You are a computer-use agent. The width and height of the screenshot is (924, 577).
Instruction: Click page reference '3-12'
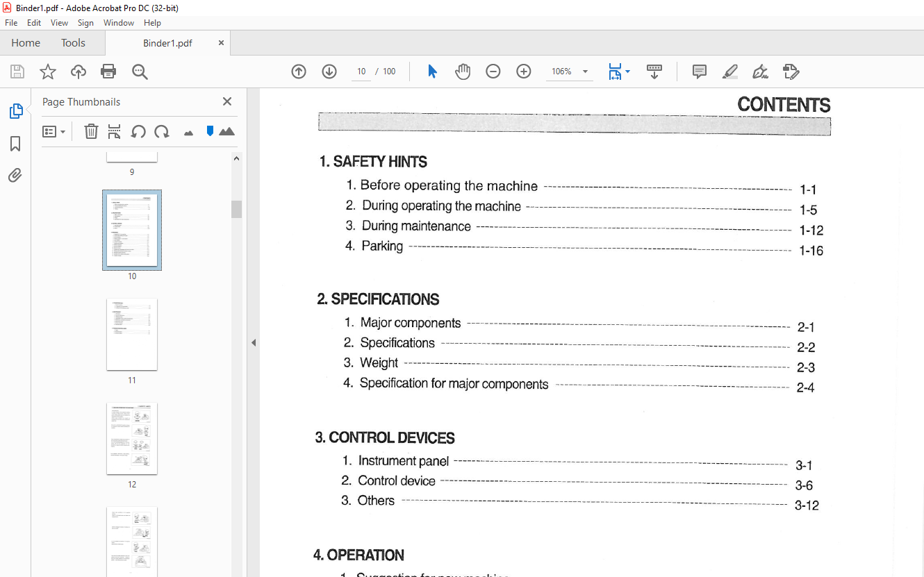pyautogui.click(x=807, y=505)
